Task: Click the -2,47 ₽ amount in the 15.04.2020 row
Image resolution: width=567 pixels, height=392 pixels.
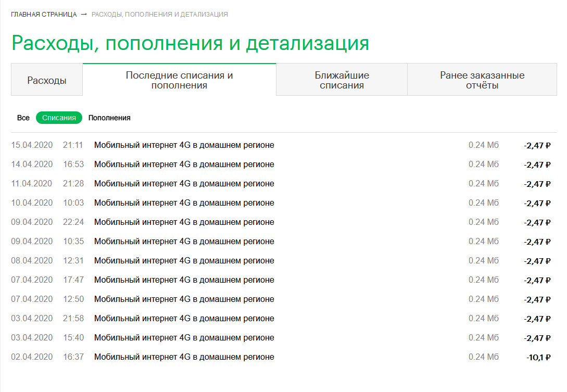Action: 537,146
